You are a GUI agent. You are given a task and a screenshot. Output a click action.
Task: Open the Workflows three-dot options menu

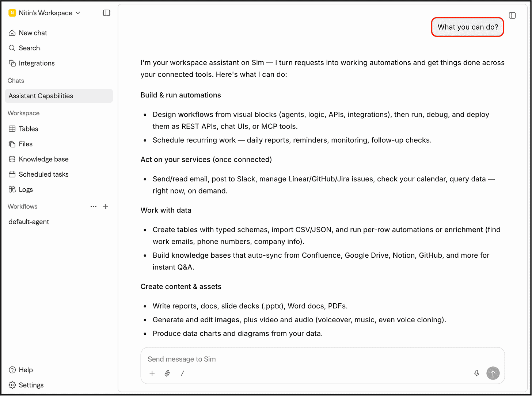[x=94, y=207]
